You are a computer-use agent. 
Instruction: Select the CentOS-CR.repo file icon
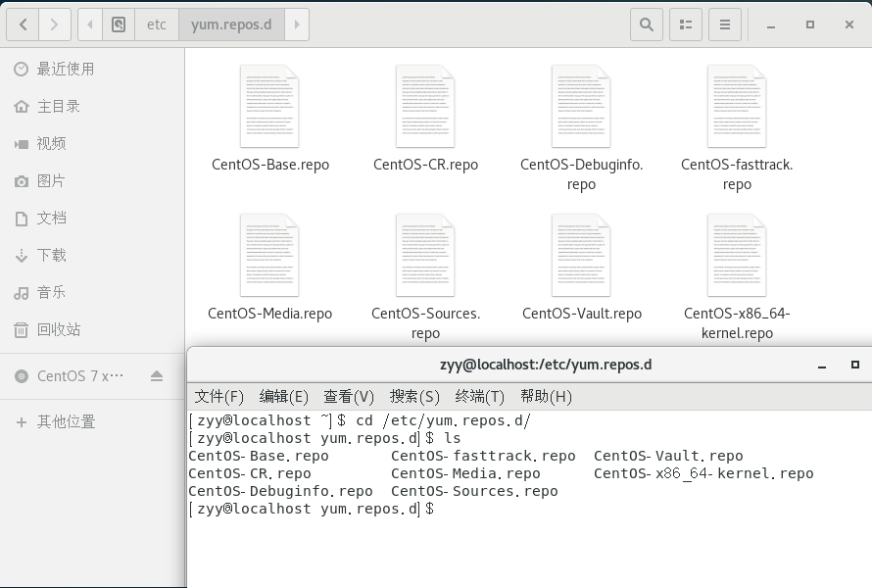tap(425, 106)
